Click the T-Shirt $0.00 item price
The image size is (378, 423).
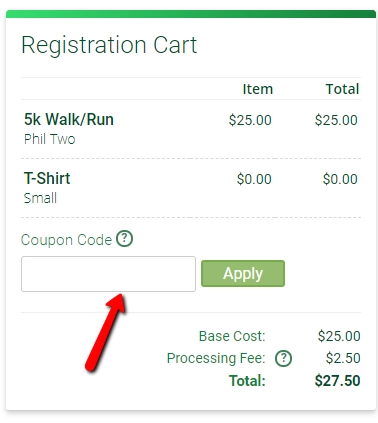[254, 179]
